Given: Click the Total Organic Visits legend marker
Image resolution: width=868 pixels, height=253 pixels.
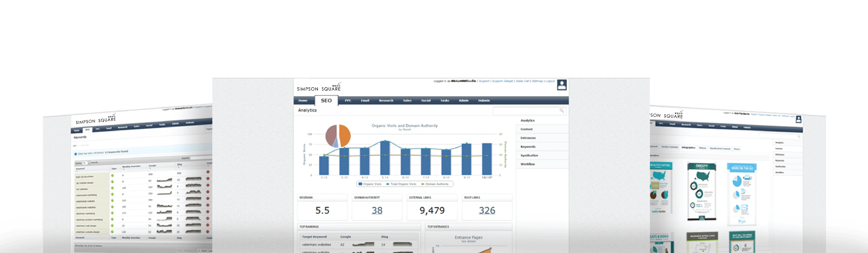Looking at the screenshot, I should pos(388,184).
